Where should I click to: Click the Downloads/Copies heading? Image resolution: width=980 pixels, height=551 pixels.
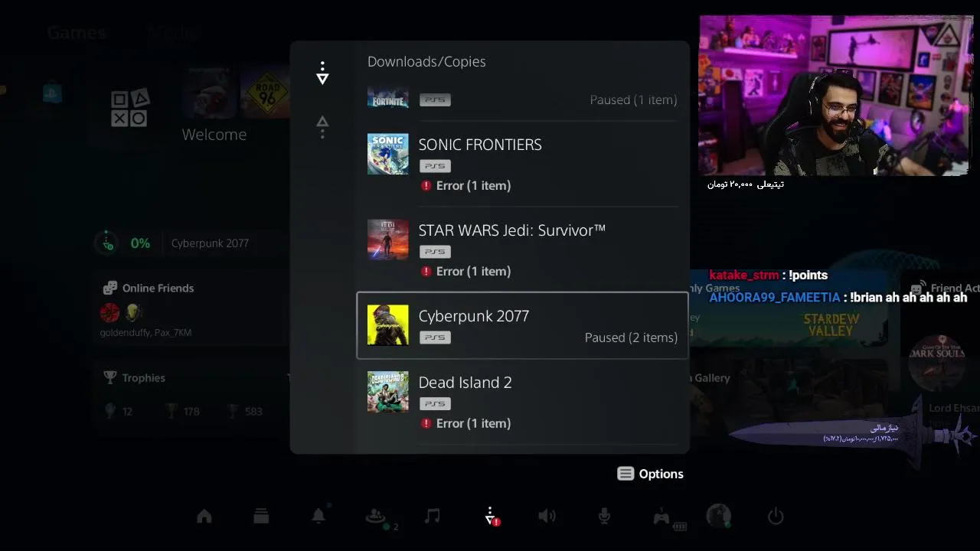pos(426,62)
